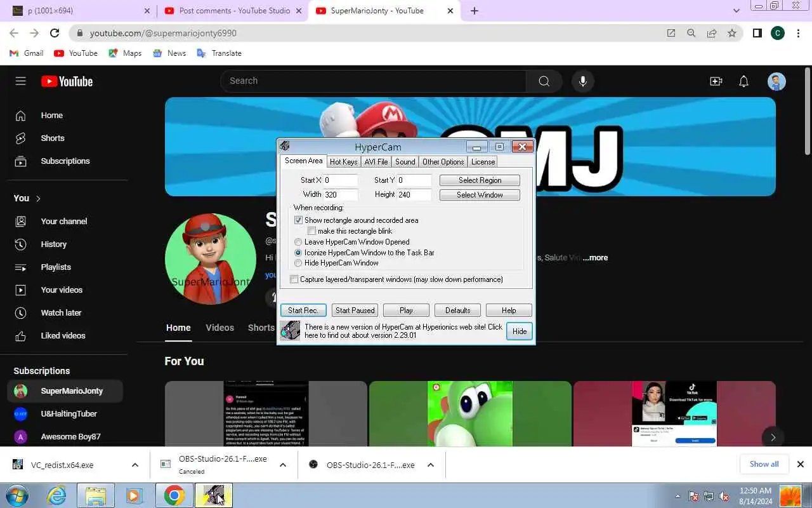Expand second OBS-Studio download options

(x=431, y=465)
